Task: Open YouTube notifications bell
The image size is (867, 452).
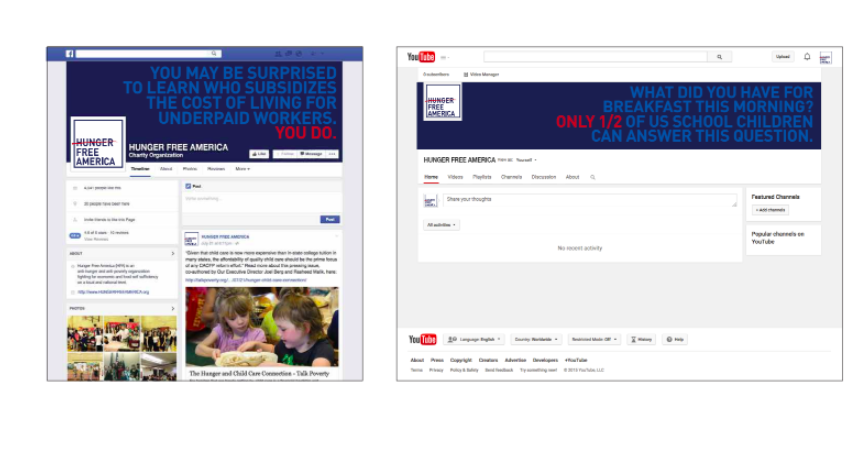Action: (807, 56)
